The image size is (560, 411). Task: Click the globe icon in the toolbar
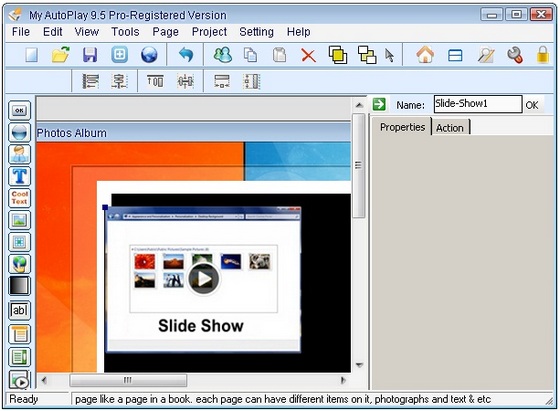tap(149, 55)
